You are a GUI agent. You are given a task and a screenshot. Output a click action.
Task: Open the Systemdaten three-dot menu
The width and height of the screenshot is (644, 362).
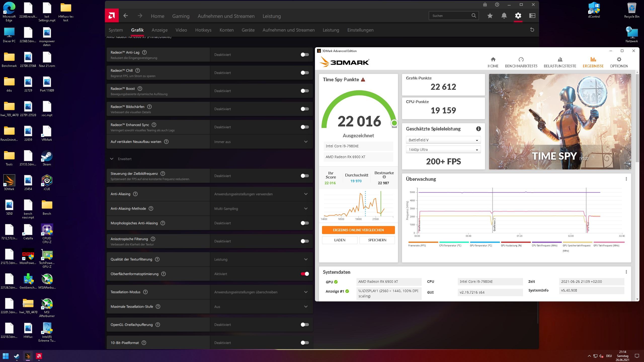tap(626, 272)
